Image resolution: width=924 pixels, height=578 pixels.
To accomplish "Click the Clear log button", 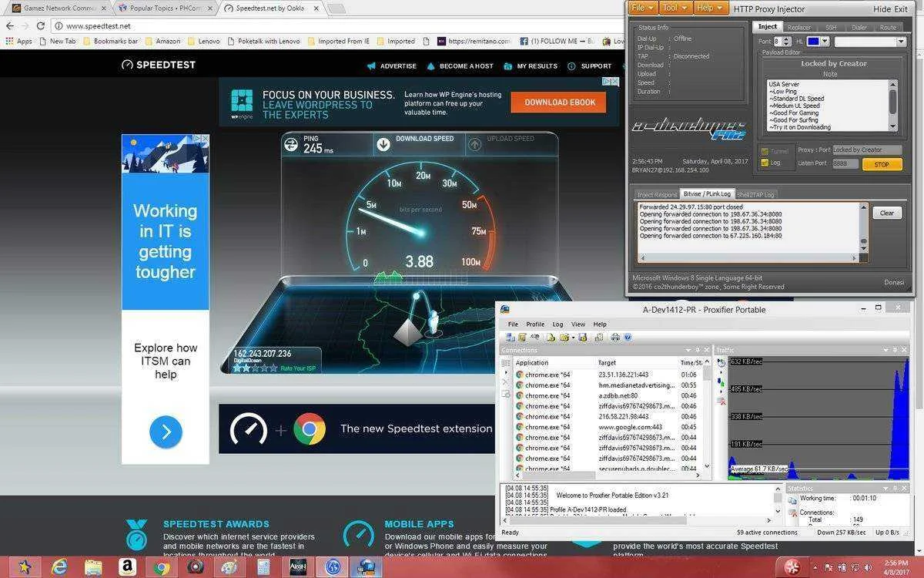I will (x=887, y=213).
